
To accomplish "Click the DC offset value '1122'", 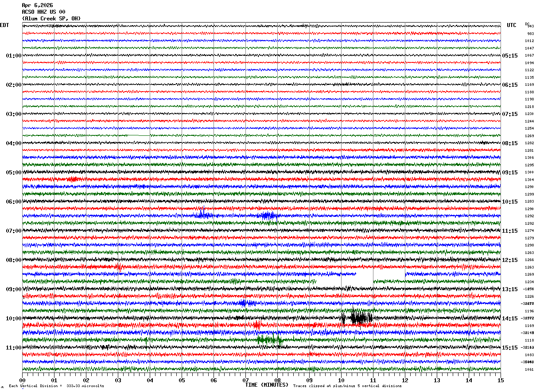I will [530, 70].
